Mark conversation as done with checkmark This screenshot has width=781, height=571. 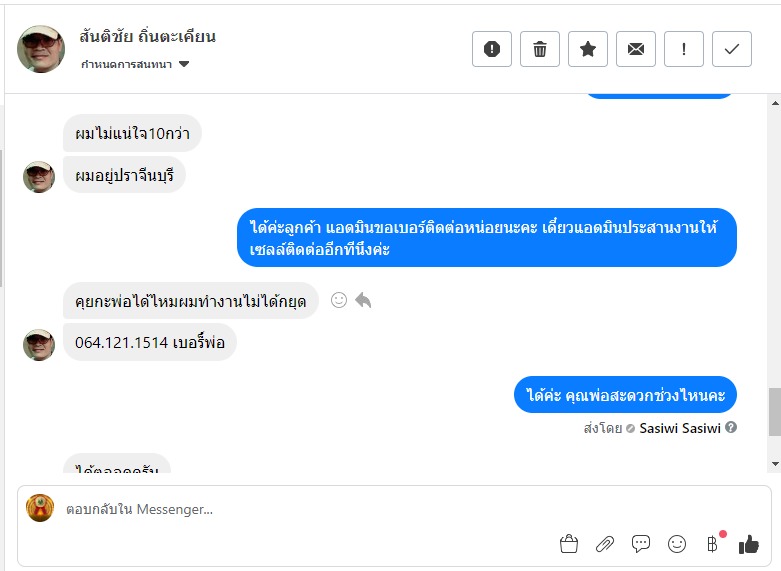tap(732, 49)
